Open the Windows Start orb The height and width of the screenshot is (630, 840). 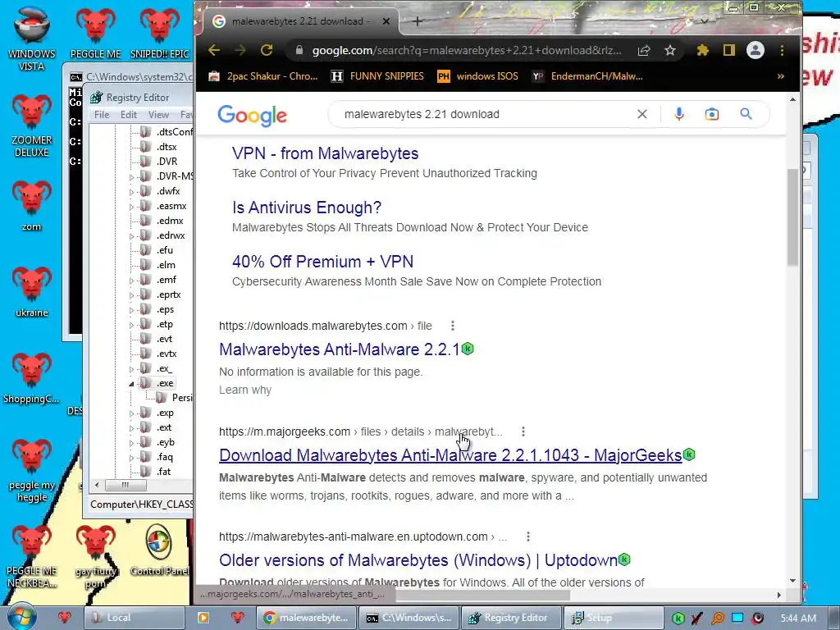21,617
